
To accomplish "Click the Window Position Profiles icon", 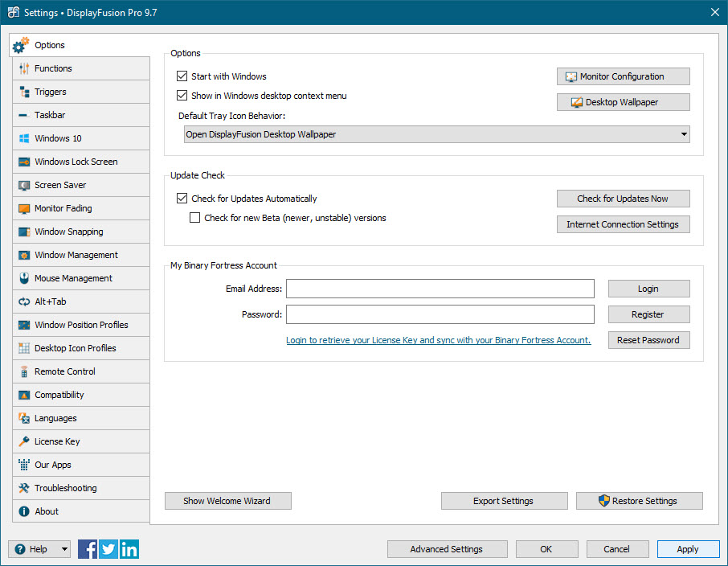I will click(24, 325).
